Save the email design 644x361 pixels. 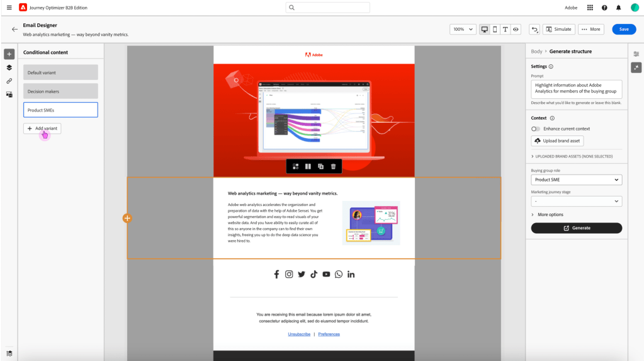[x=624, y=29]
